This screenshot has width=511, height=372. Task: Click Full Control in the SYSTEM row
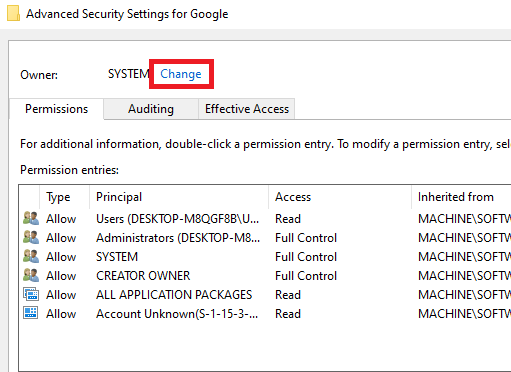pyautogui.click(x=306, y=257)
